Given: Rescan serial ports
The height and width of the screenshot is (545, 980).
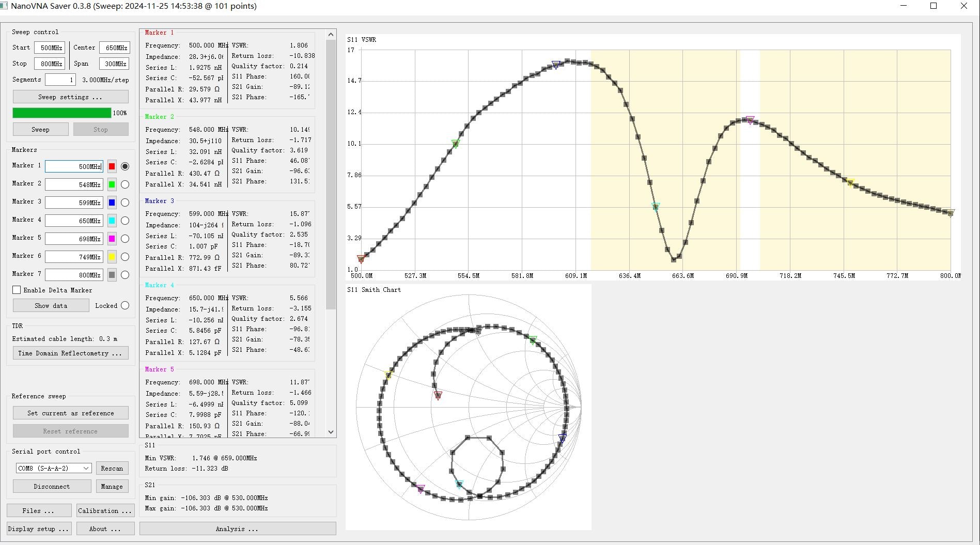Looking at the screenshot, I should [112, 468].
